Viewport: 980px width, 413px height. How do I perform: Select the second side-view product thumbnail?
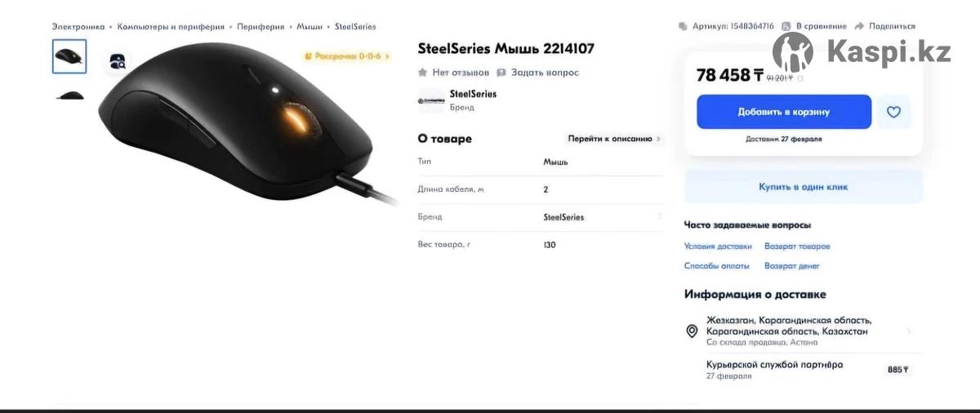point(69,95)
